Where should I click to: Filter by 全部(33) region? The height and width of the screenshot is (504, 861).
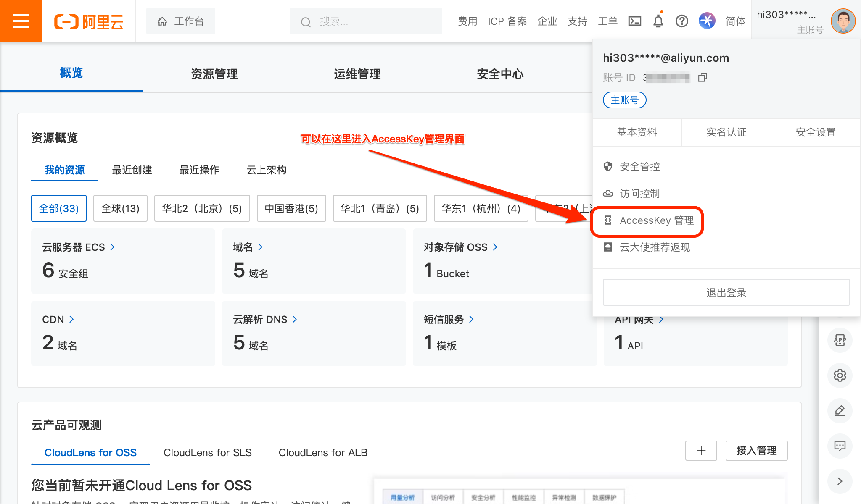click(59, 208)
